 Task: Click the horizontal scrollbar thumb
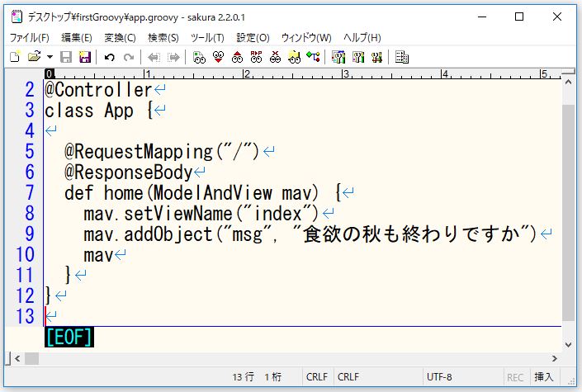point(31,359)
